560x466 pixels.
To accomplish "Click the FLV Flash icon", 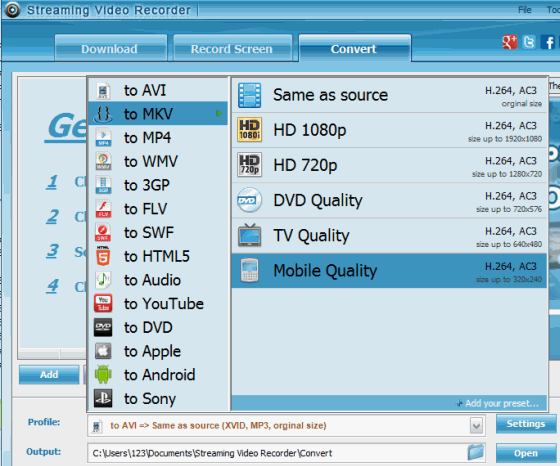I will point(103,209).
